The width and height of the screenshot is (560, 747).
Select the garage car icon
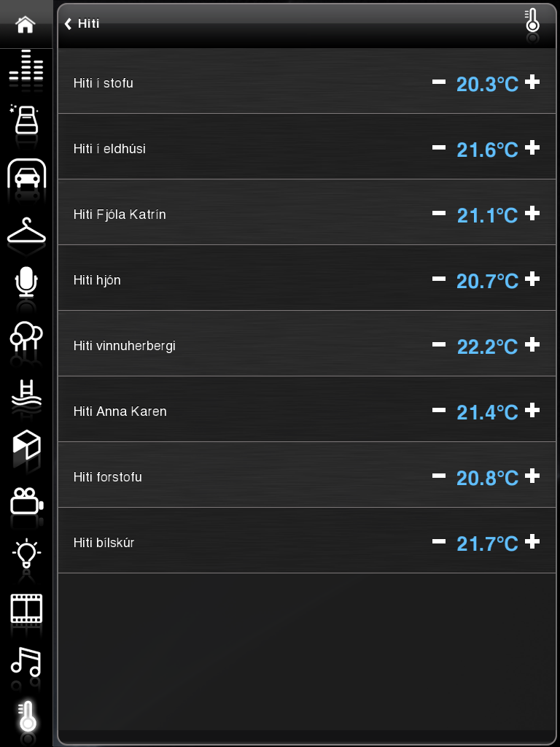[x=27, y=174]
